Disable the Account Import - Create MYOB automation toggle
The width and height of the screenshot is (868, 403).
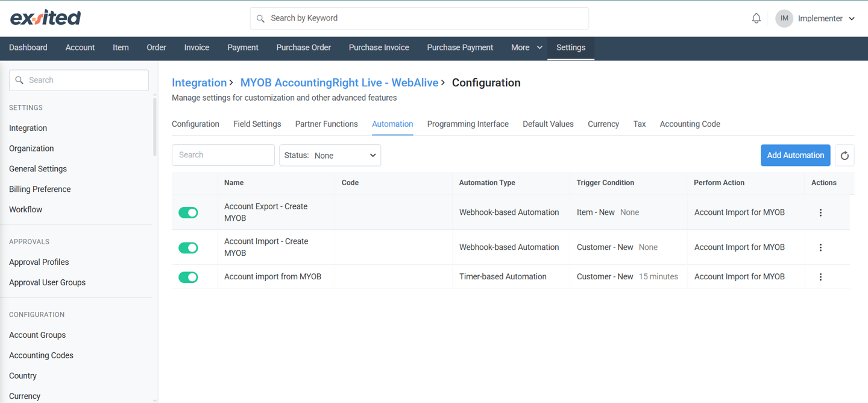[188, 247]
